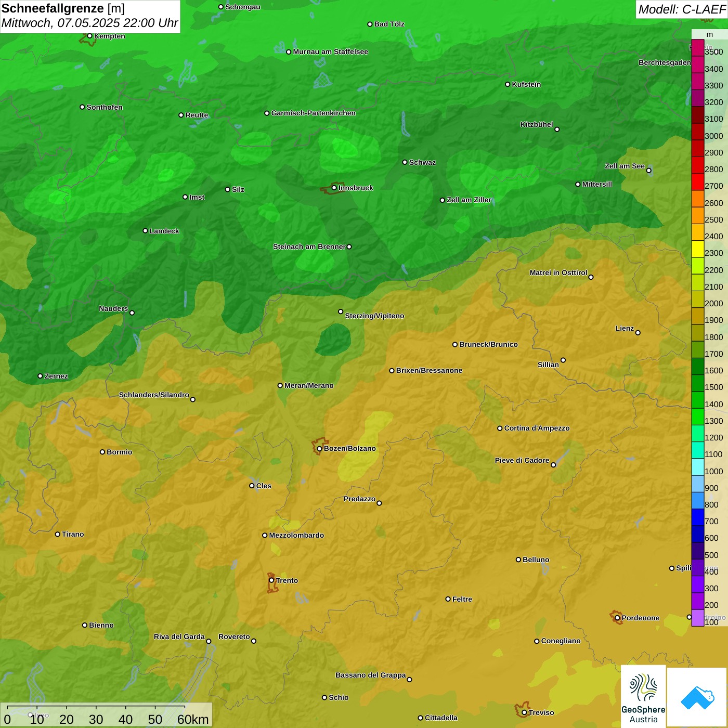Click the Lienz marker dot
Screen dimensions: 728x728
pyautogui.click(x=638, y=332)
